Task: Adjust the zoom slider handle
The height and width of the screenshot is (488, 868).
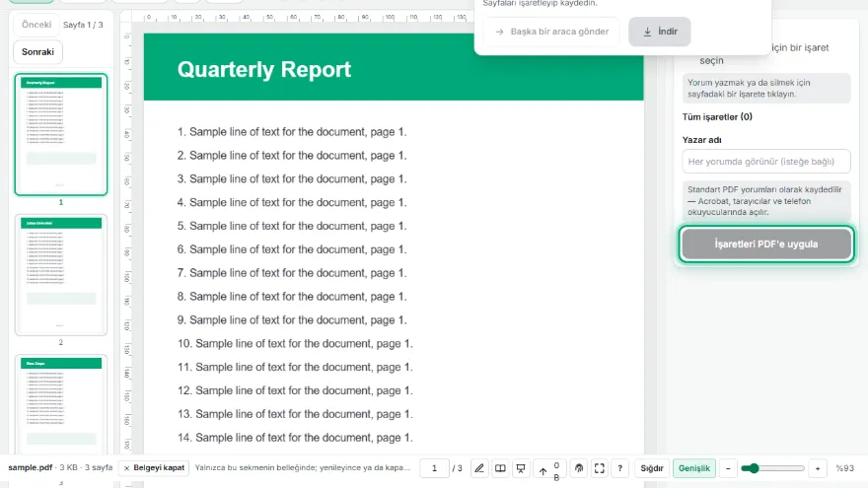Action: click(x=754, y=468)
